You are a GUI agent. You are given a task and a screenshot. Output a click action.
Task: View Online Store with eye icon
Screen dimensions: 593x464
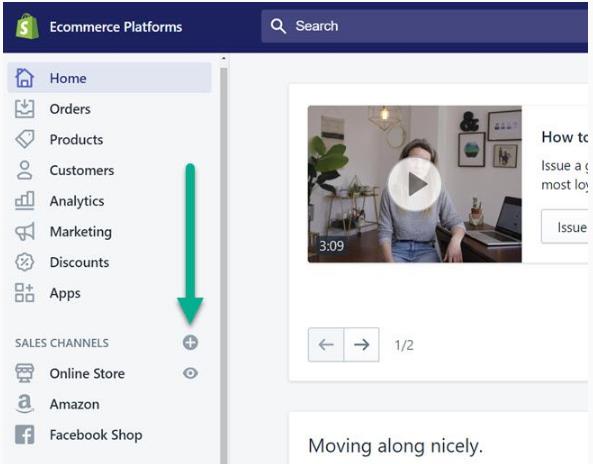(x=190, y=373)
